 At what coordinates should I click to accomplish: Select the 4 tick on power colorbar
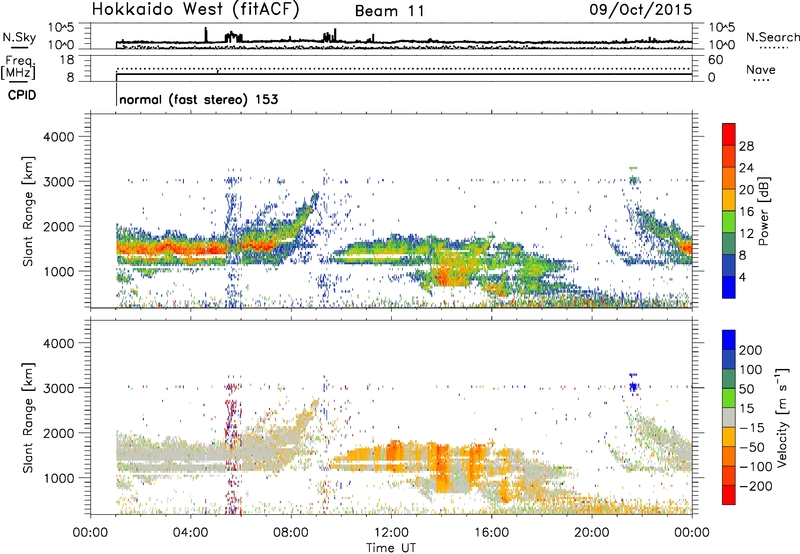coord(742,277)
